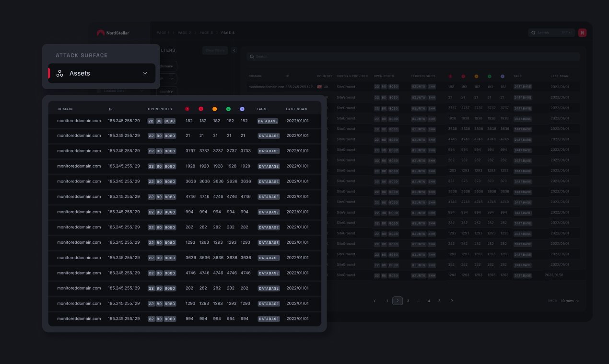Click orange medium severity icon in front table header
Image resolution: width=609 pixels, height=364 pixels.
(214, 109)
